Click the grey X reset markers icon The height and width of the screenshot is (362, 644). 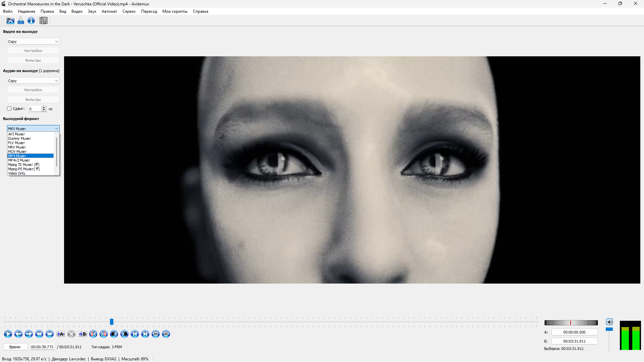(x=71, y=334)
